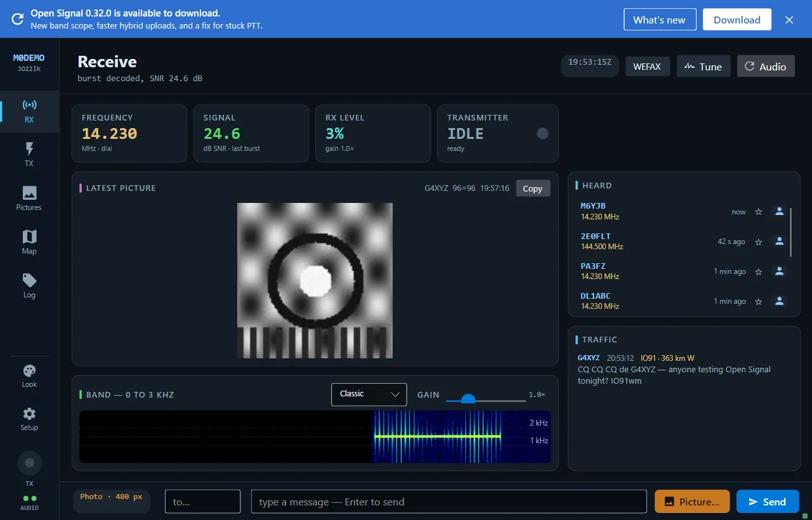Screen dimensions: 812x520
Task: Click the Picture... button
Action: pyautogui.click(x=692, y=502)
